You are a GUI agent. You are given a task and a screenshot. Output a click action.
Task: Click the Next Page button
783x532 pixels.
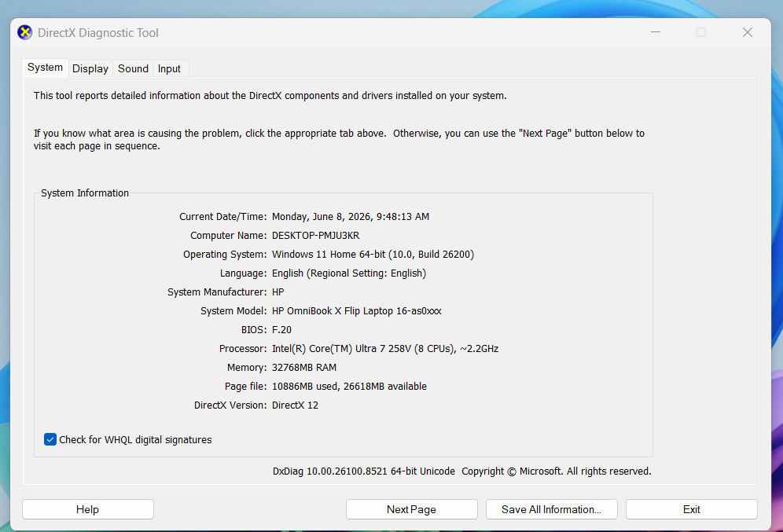click(411, 509)
